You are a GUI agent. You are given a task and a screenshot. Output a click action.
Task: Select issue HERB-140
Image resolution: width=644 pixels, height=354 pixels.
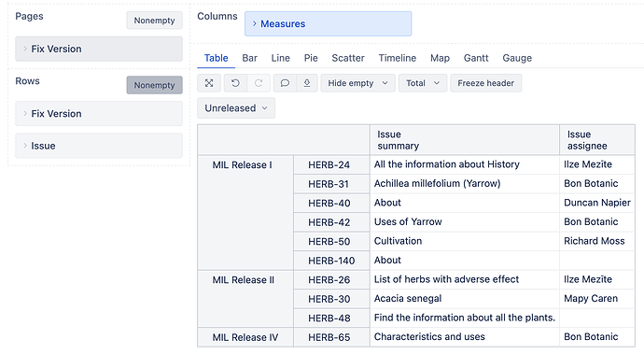[331, 261]
